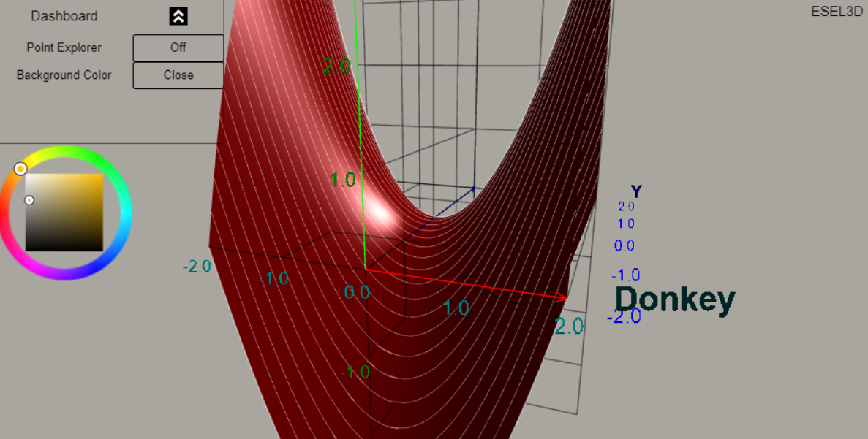The image size is (868, 439).
Task: Click the Point Explorer label
Action: point(64,47)
